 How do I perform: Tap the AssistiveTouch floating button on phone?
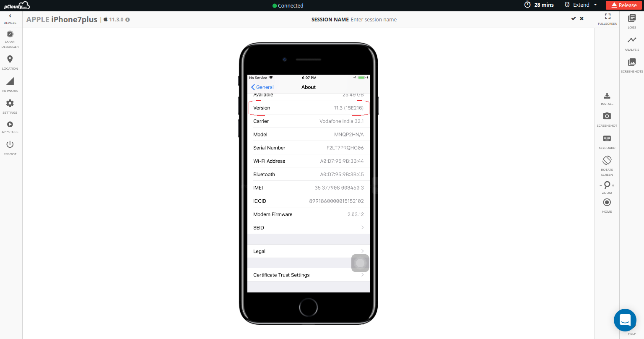coord(360,263)
